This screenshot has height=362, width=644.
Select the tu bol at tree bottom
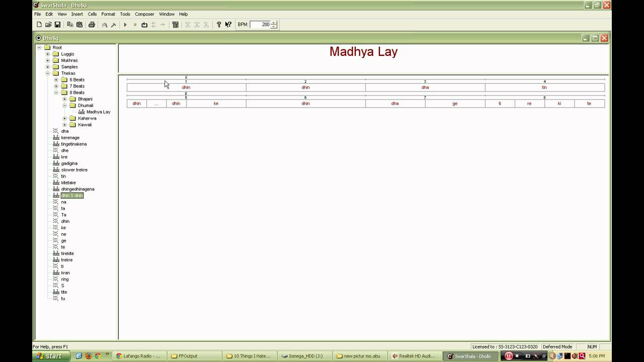(63, 298)
